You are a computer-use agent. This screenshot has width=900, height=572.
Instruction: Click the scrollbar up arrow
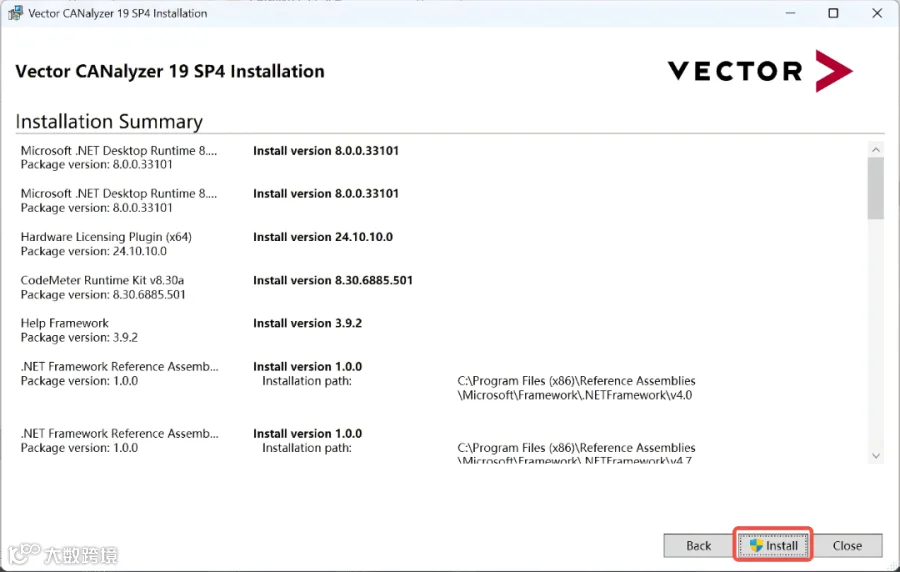(x=875, y=150)
